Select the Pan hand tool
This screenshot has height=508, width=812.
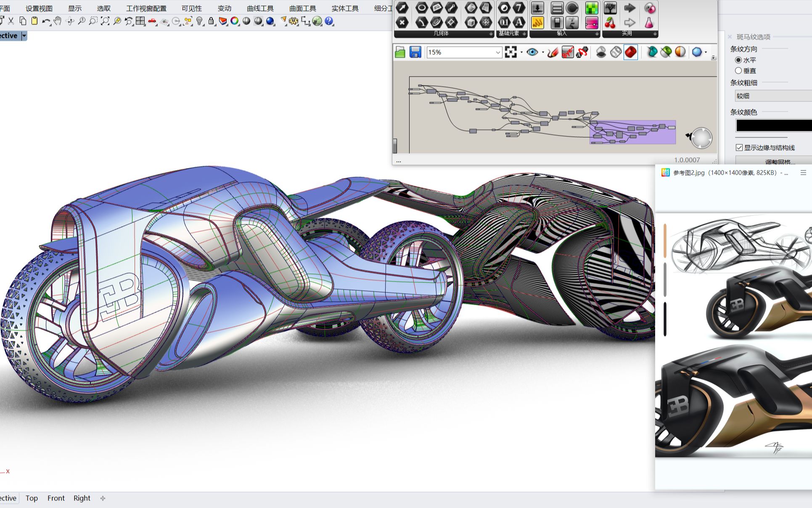tap(58, 21)
